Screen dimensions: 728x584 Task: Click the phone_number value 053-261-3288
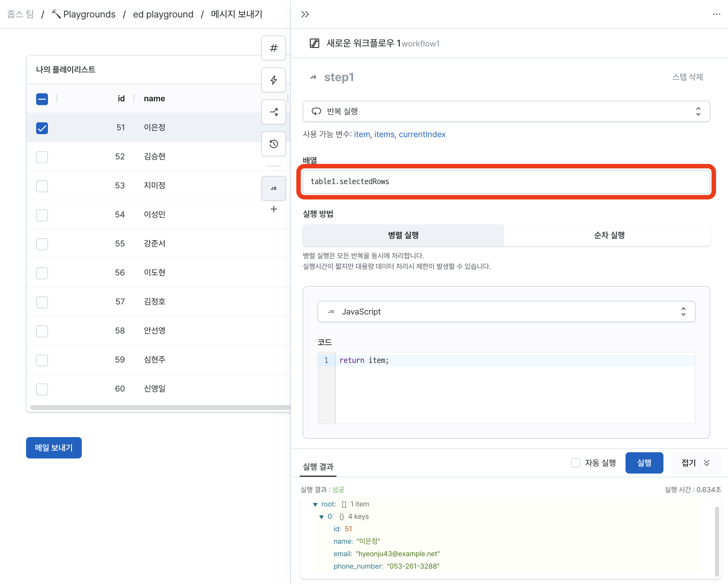point(413,567)
